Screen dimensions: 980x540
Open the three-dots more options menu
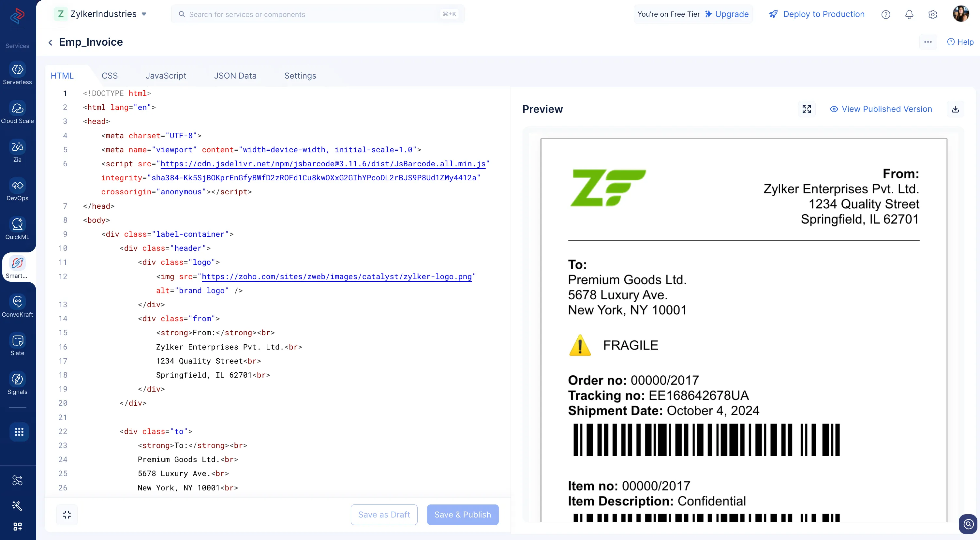tap(928, 42)
